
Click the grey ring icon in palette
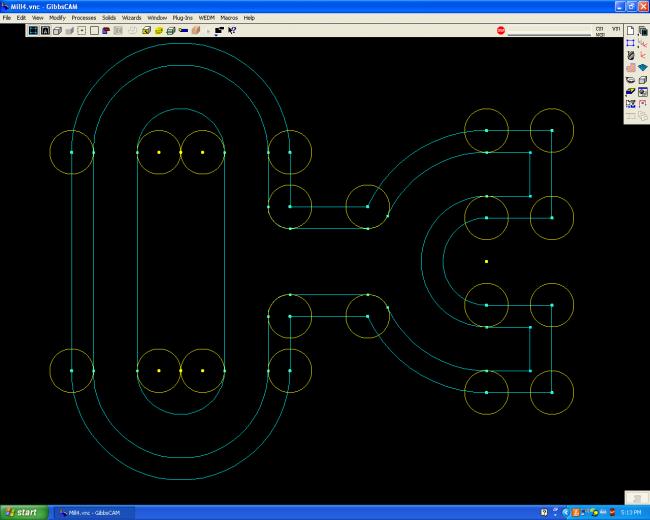pyautogui.click(x=631, y=80)
